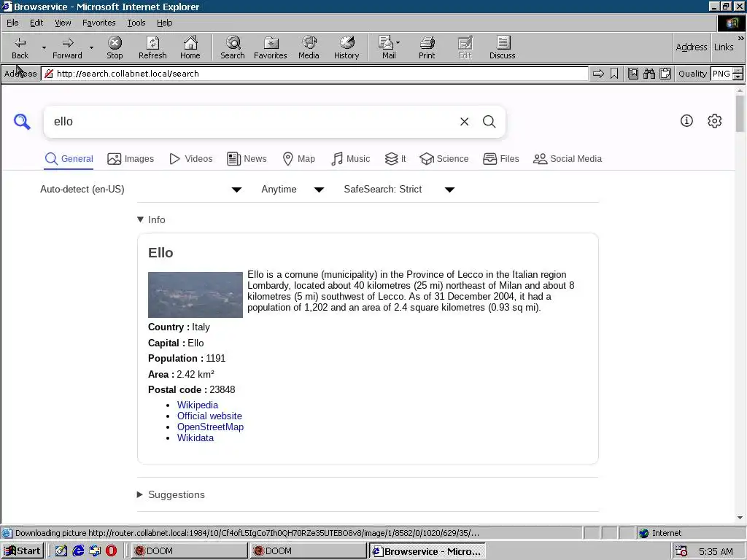747x560 pixels.
Task: Go to the Home page
Action: pos(190,47)
